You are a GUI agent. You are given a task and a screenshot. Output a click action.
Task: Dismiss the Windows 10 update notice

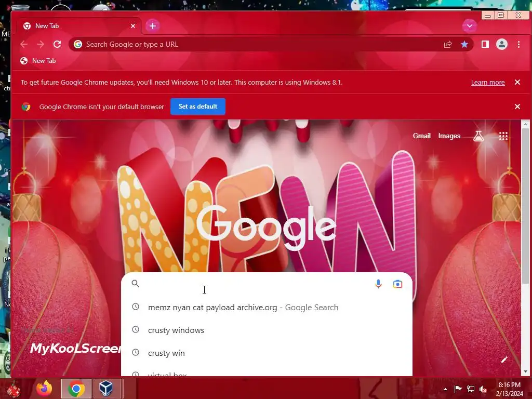pos(517,82)
